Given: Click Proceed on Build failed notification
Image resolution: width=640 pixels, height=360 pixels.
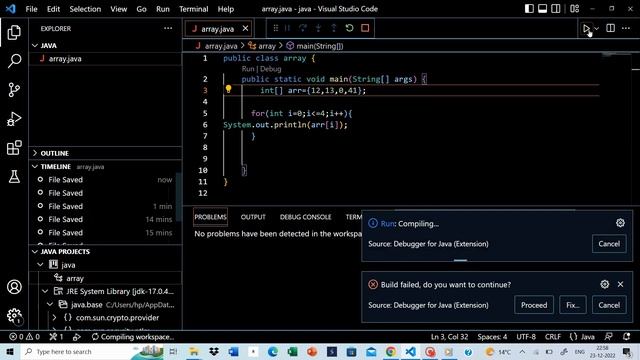Looking at the screenshot, I should point(534,305).
